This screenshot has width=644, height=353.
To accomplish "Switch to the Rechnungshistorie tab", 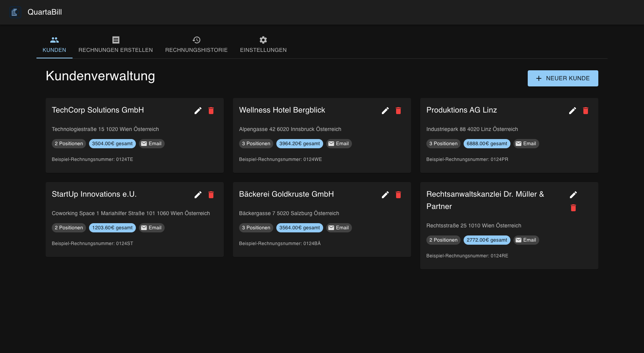I will pos(196,45).
